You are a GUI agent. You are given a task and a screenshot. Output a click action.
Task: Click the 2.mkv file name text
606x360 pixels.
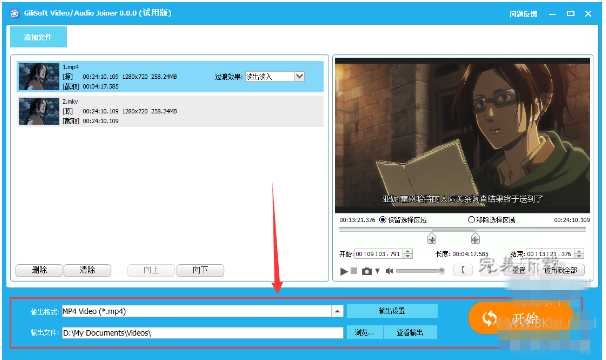[x=70, y=101]
